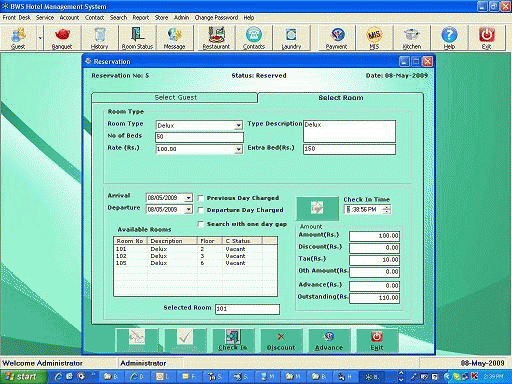Click the Advance button
This screenshot has height=384, width=512.
coord(329,340)
